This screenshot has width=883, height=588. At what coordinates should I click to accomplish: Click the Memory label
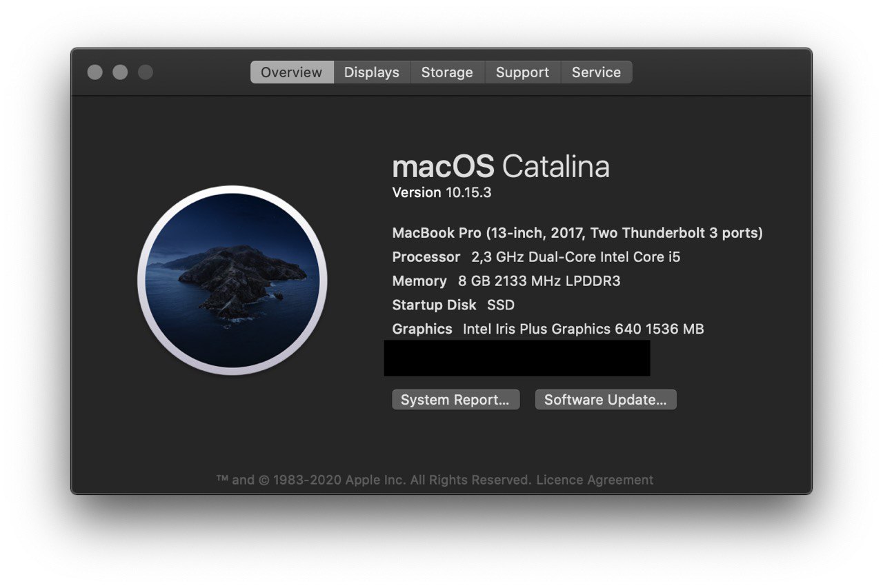coord(419,281)
